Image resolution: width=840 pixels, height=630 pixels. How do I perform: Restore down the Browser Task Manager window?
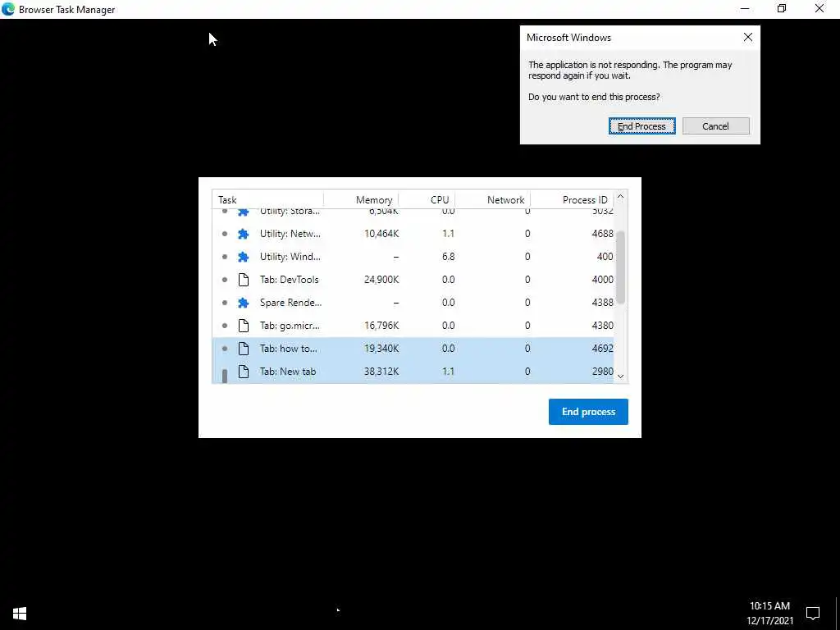782,8
